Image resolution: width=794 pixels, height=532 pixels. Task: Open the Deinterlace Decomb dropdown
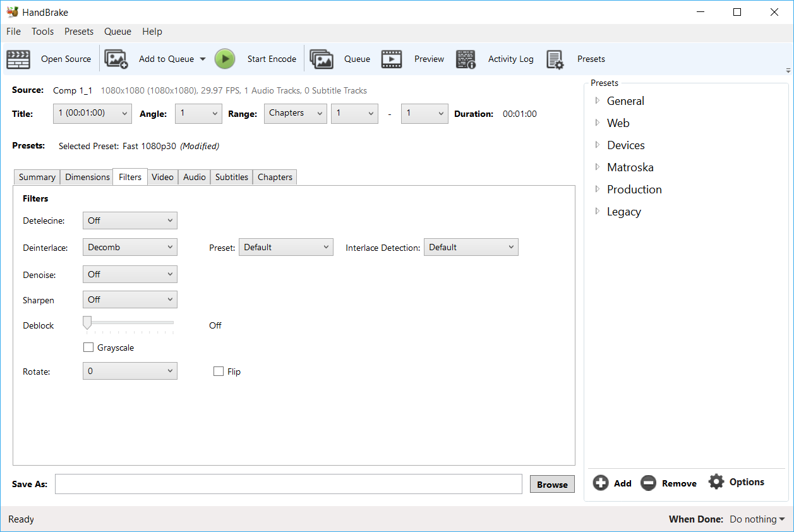point(130,247)
